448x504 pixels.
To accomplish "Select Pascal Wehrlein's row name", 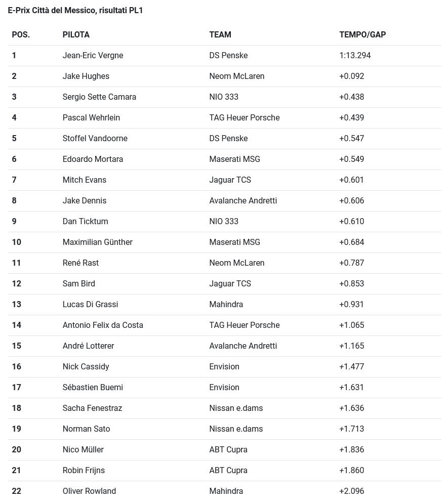I will (x=91, y=118).
